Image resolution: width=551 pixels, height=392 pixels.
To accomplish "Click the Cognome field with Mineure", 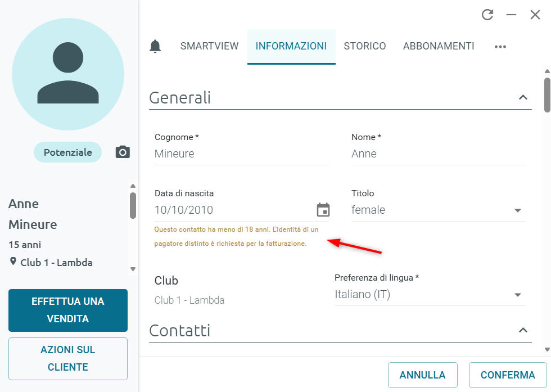I will click(x=241, y=154).
